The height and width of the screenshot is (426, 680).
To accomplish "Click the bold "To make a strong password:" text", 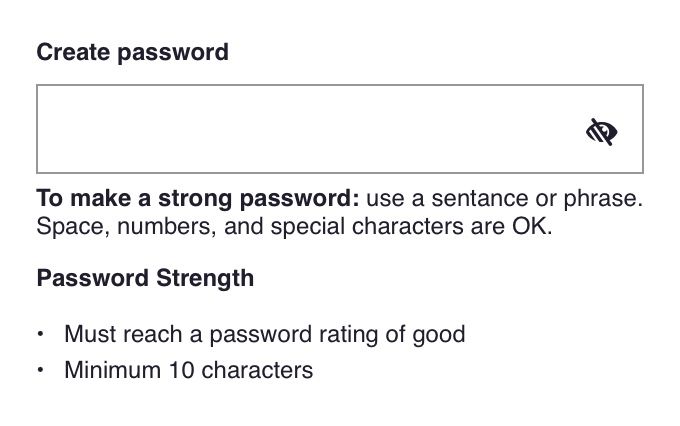I will (x=198, y=199).
